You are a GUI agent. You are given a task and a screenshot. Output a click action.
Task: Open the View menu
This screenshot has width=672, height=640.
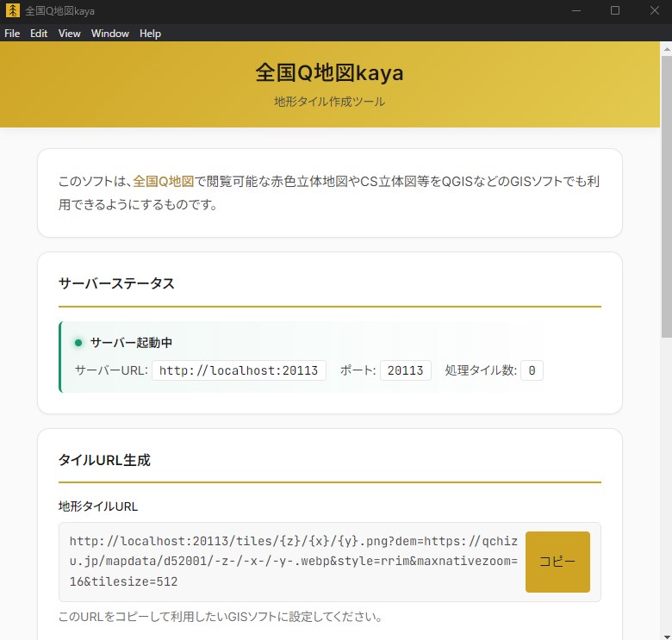[x=70, y=34]
